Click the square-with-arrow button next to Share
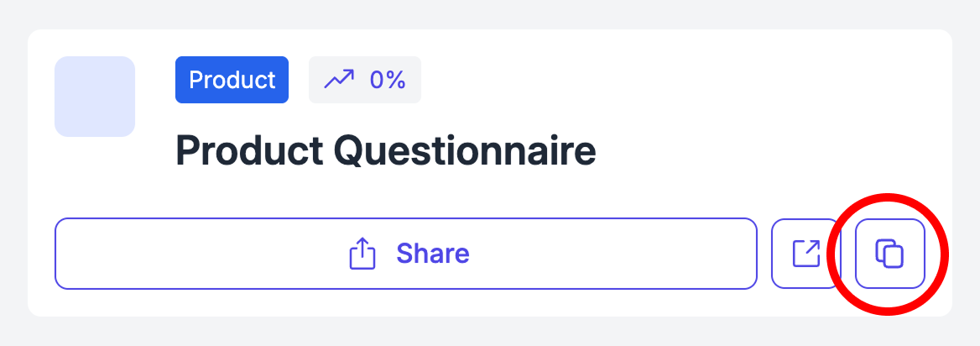 (x=805, y=254)
